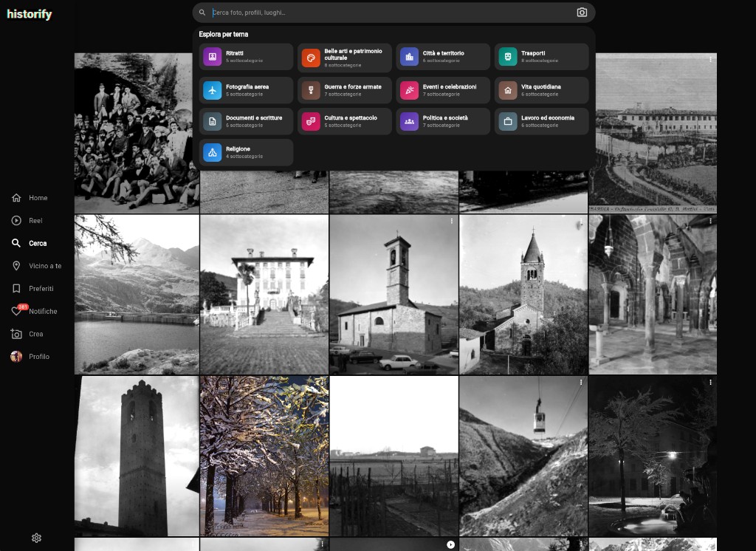Open the Documenti e scritture icon

pyautogui.click(x=212, y=121)
